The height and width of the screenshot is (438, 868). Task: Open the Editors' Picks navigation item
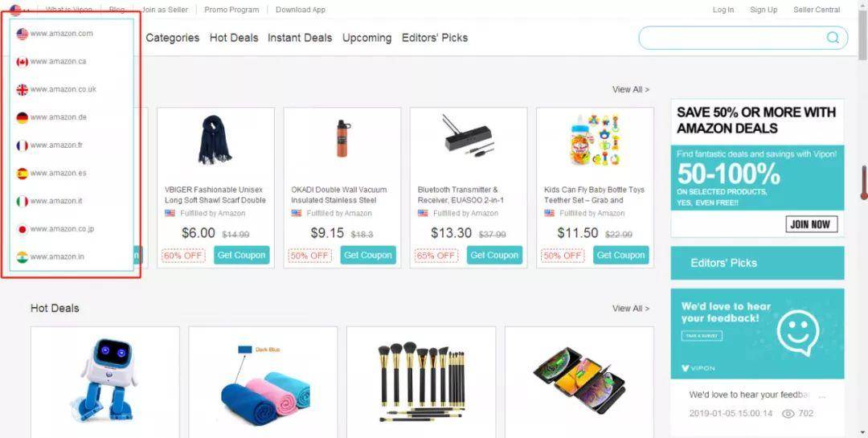435,38
